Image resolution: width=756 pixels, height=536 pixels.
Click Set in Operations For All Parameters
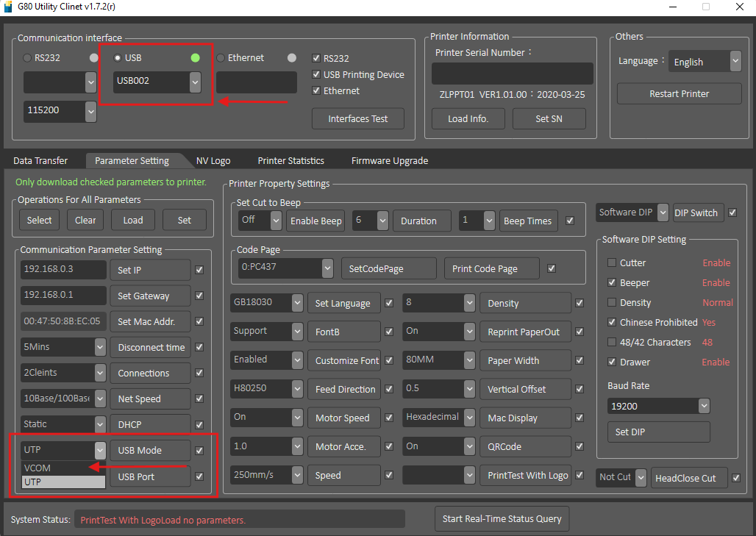coord(184,220)
